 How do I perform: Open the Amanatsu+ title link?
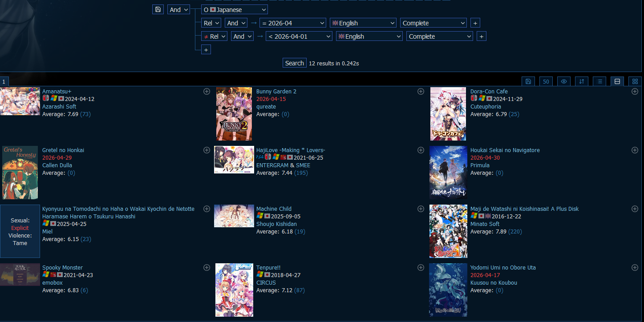pyautogui.click(x=57, y=91)
